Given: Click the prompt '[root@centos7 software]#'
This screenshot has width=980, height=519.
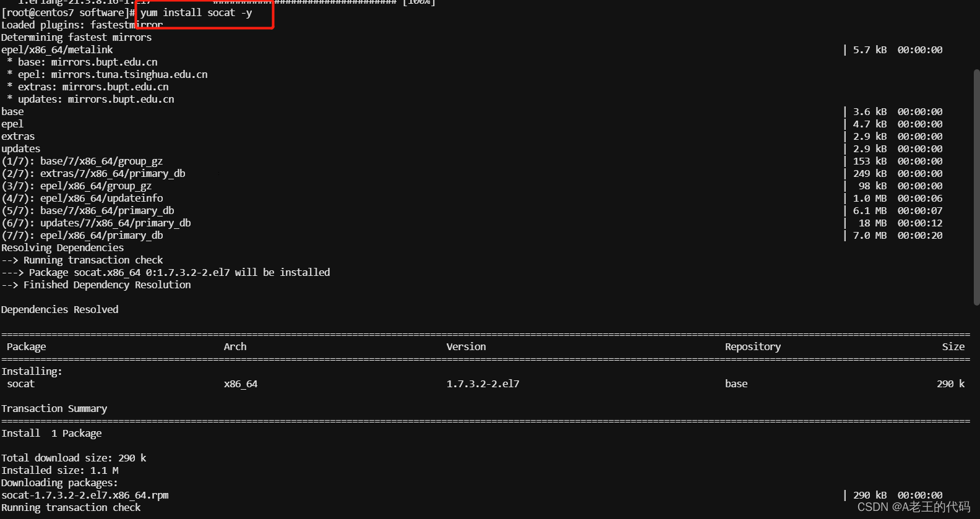Looking at the screenshot, I should pos(68,12).
